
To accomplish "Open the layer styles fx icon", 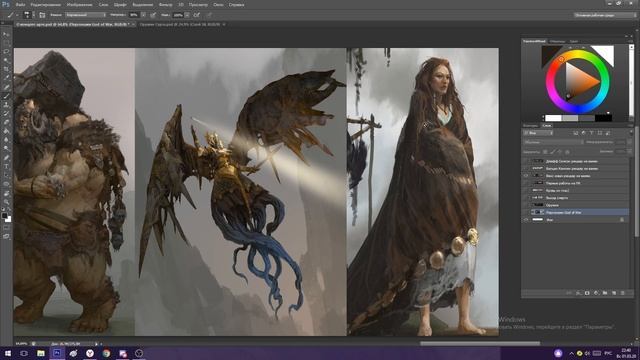I will pos(578,293).
